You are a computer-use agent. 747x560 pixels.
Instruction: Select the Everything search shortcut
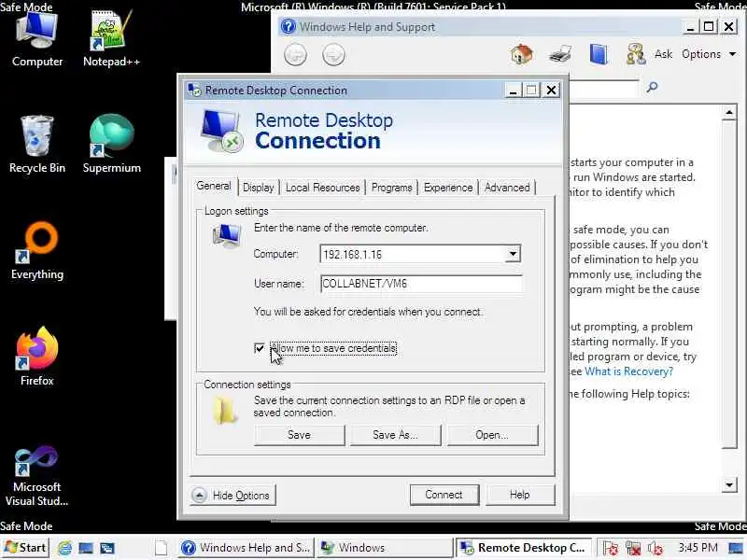37,251
